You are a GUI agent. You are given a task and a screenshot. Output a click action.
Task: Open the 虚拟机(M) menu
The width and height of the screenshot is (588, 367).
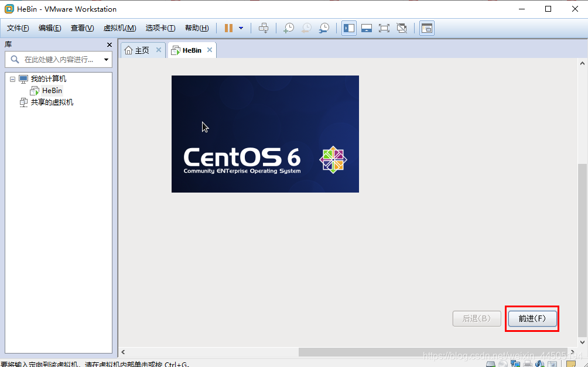coord(119,28)
